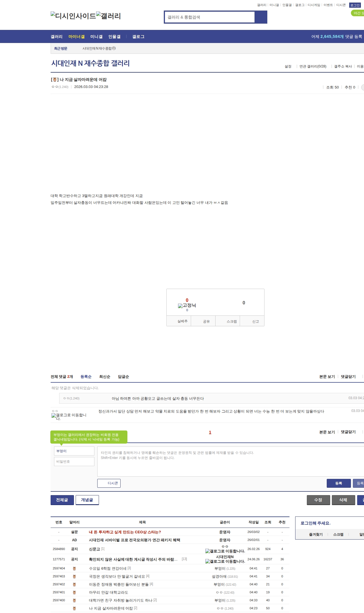
Task: Click 시대인재 N 재수종합 갤러리 title
Action: [90, 63]
